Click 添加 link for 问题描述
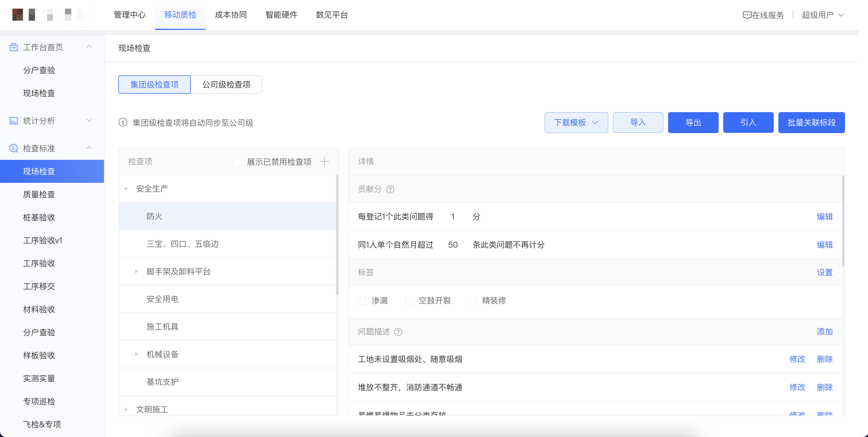Screen dimensions: 868x437 tap(825, 332)
